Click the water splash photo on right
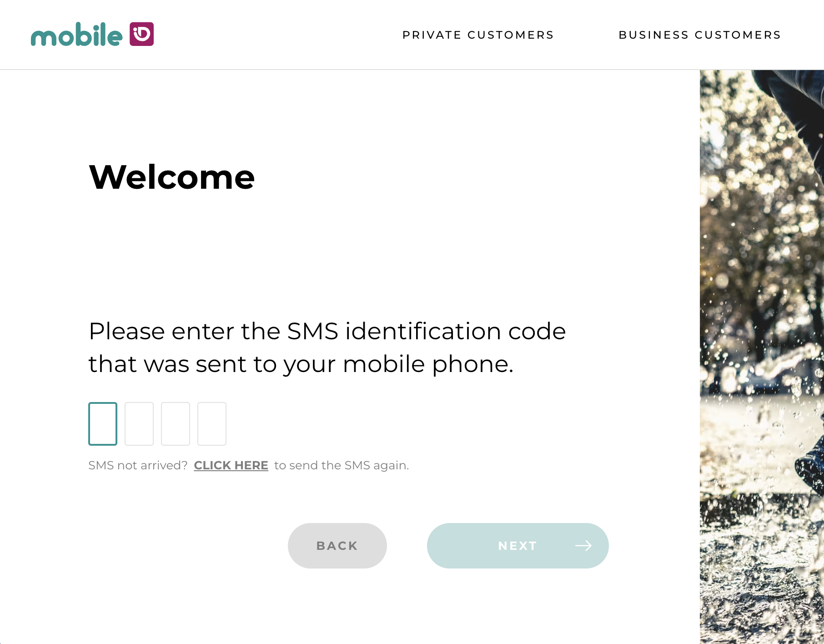 click(x=762, y=357)
